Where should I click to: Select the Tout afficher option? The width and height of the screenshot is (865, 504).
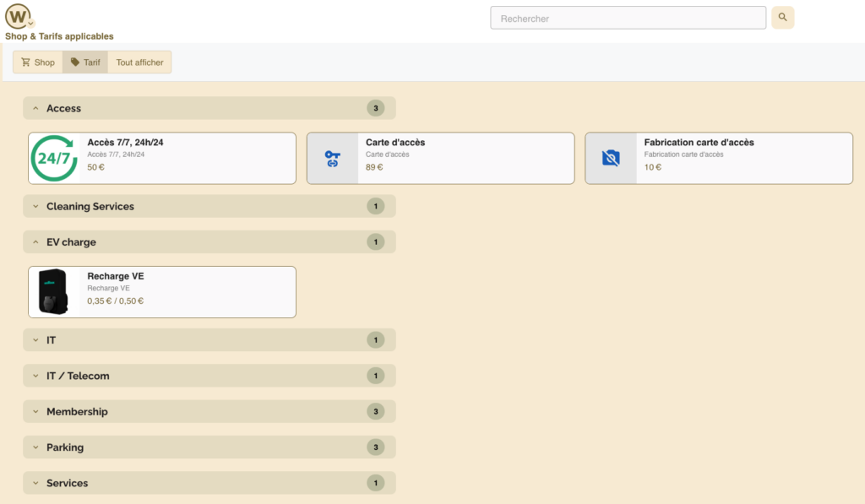tap(139, 62)
